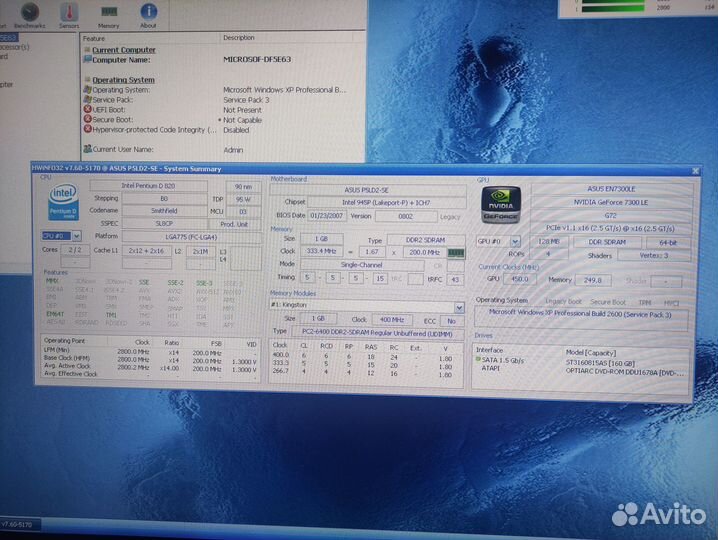Click the red UEFI Boot status icon

pyautogui.click(x=88, y=109)
